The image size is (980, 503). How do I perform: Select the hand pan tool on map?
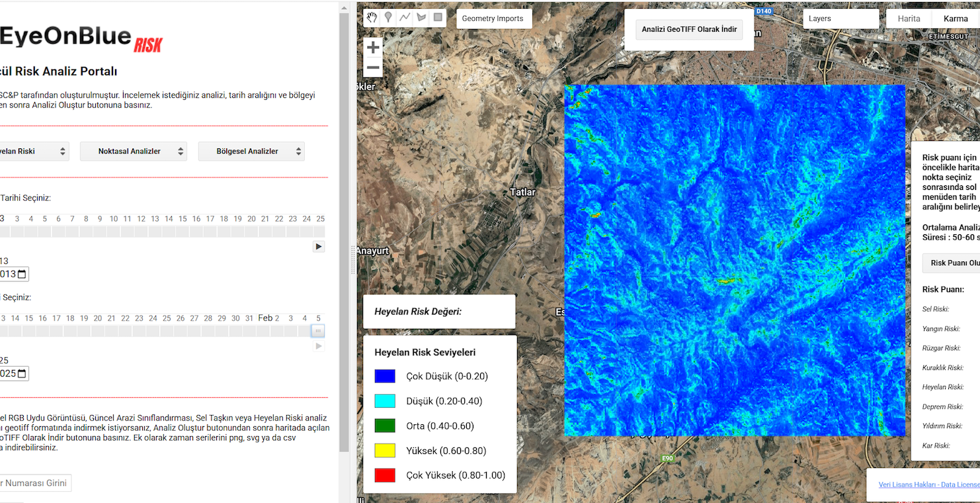click(372, 18)
